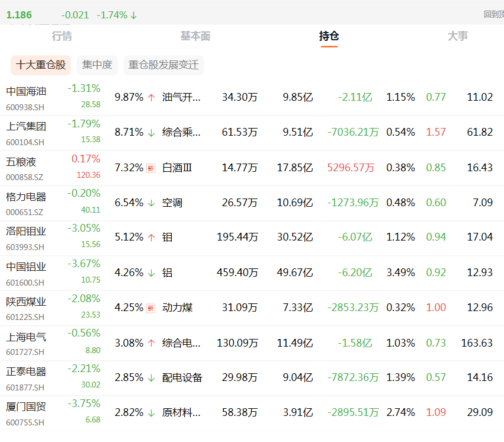
Task: Go to the 大事 tab
Action: pos(458,36)
